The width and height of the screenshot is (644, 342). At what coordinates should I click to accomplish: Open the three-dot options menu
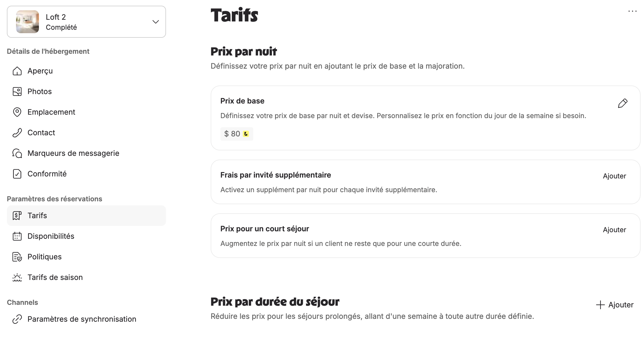pos(632,11)
